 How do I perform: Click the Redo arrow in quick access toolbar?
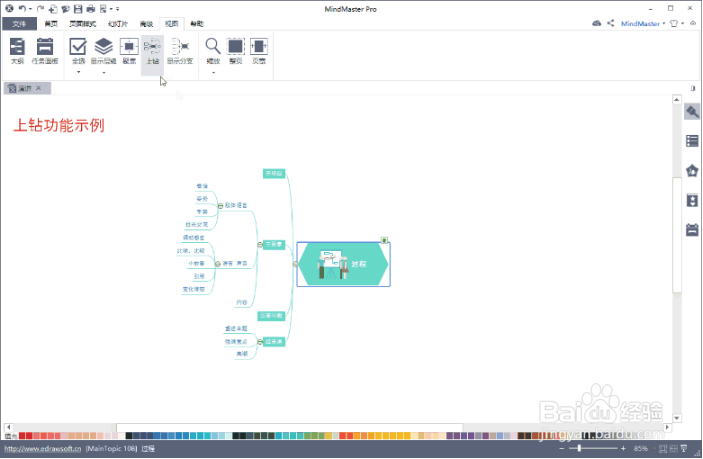[40, 9]
